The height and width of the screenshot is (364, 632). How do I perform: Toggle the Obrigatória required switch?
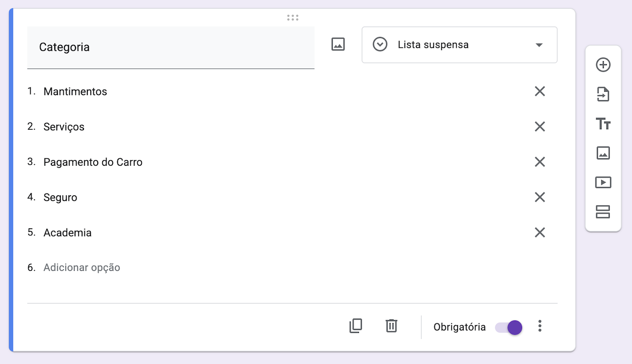509,328
